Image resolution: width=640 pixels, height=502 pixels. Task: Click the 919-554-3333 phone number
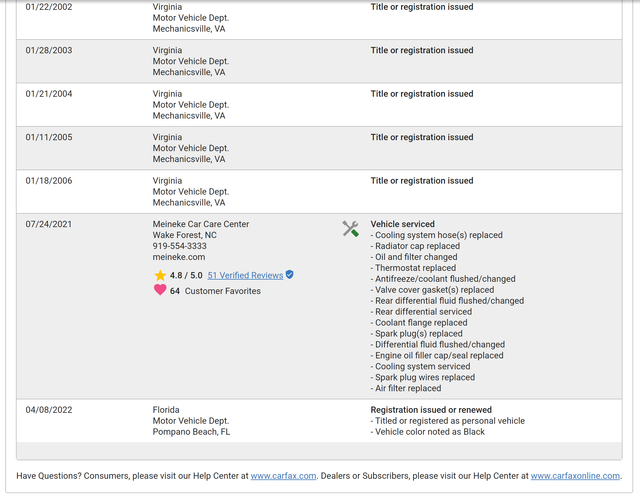[180, 246]
